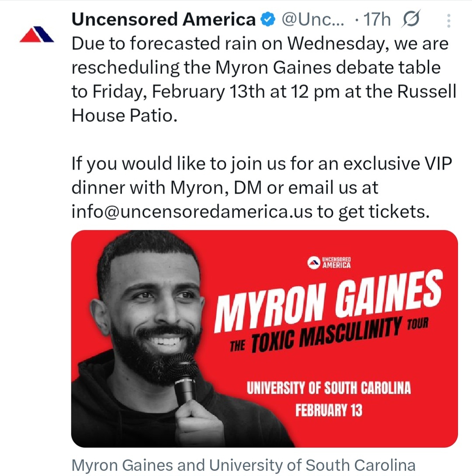Click the info@uncensoredamerica.us email link
The image size is (472, 476).
tap(192, 212)
